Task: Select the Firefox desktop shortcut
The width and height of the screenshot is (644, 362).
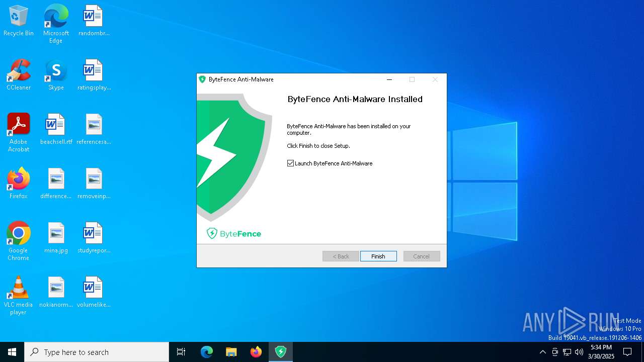Action: 19,184
